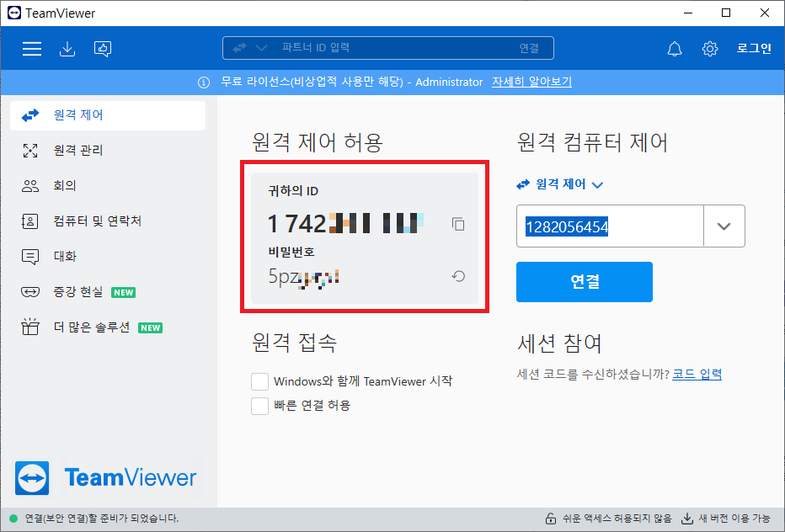Open the hamburger menu icon

click(x=32, y=49)
